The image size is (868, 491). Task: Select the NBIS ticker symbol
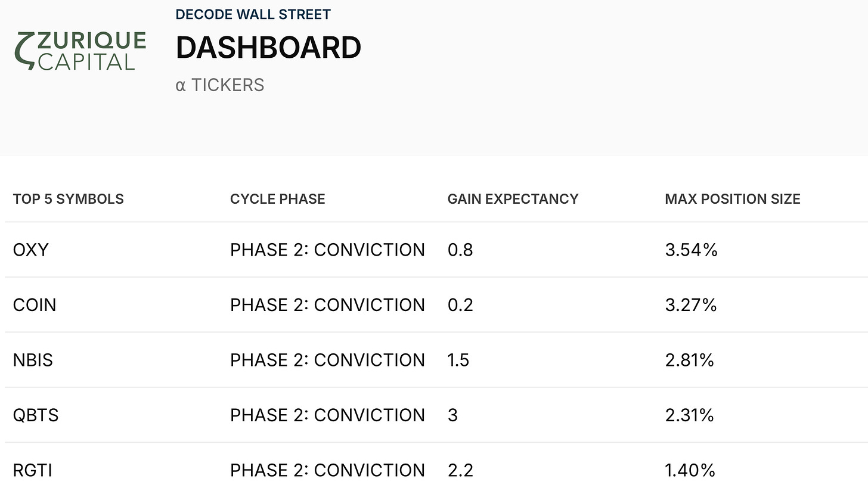pos(33,361)
